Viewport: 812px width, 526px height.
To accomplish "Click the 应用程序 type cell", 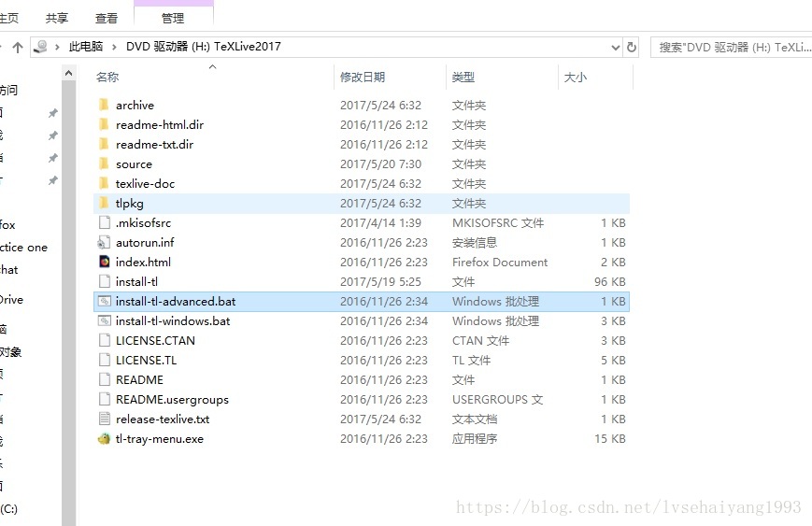I will tap(475, 439).
